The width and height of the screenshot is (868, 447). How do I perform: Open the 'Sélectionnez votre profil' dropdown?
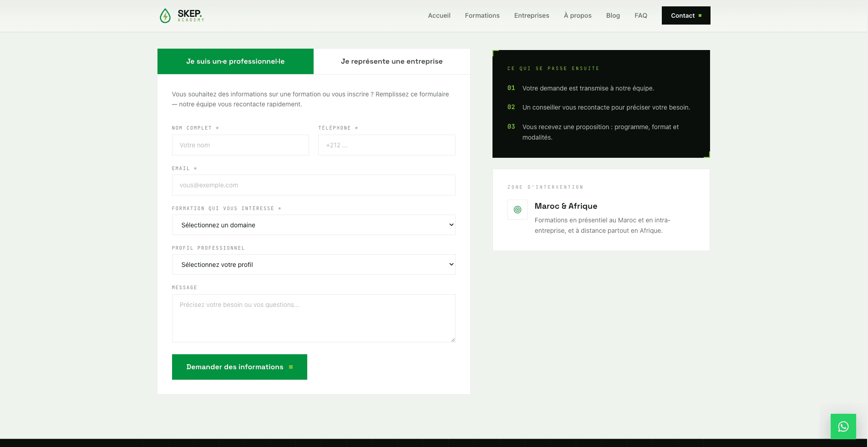pos(314,264)
